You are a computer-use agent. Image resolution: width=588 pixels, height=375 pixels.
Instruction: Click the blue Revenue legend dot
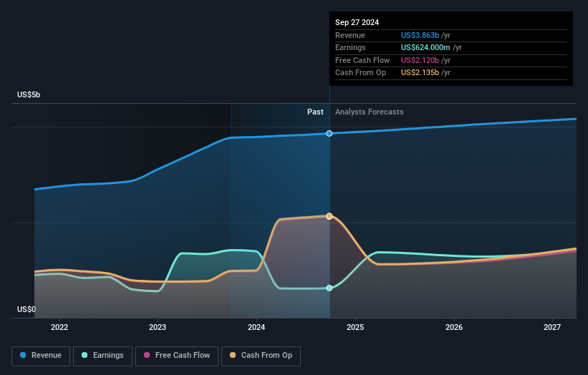coord(23,355)
